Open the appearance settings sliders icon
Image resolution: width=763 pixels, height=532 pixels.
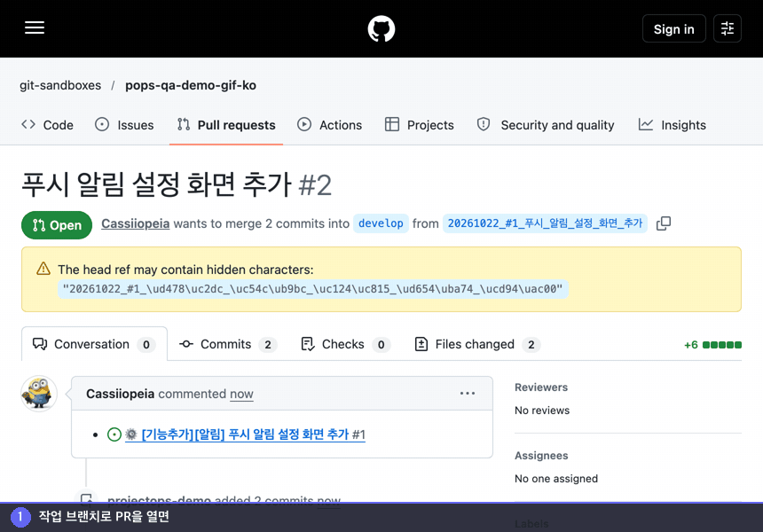tap(727, 28)
